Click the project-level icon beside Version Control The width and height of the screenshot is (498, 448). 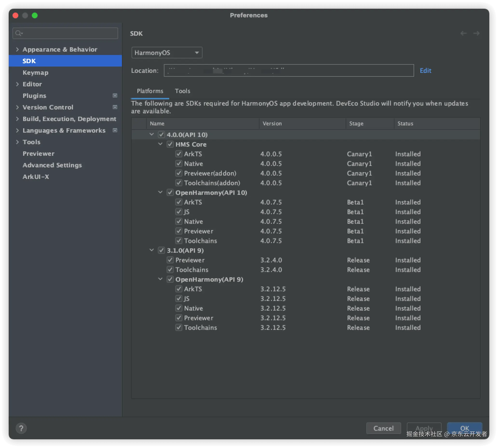pyautogui.click(x=115, y=107)
